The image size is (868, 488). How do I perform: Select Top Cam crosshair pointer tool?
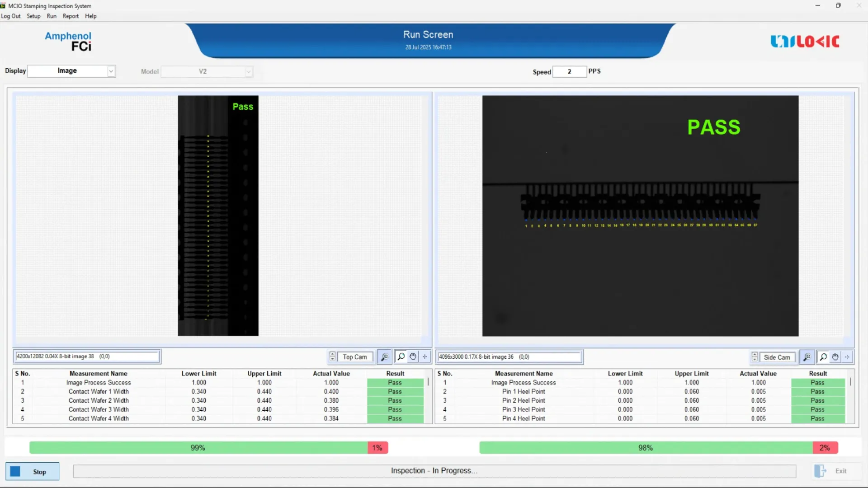[x=425, y=357]
